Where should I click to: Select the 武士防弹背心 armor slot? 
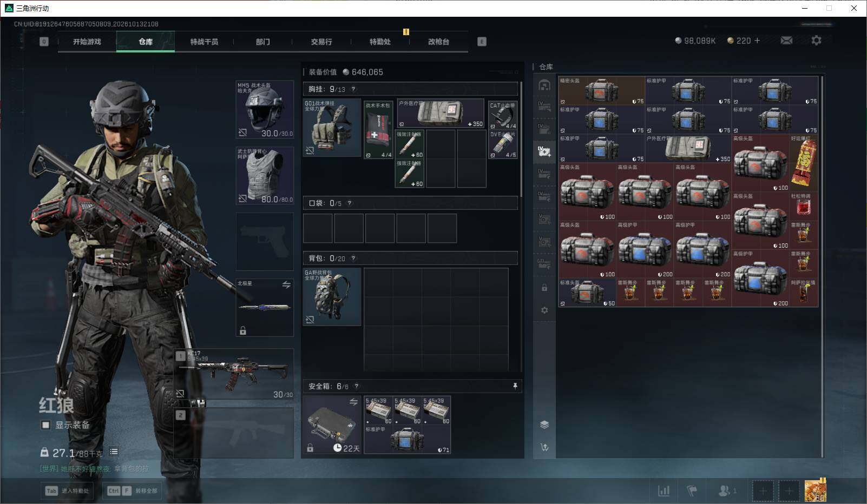[x=265, y=176]
